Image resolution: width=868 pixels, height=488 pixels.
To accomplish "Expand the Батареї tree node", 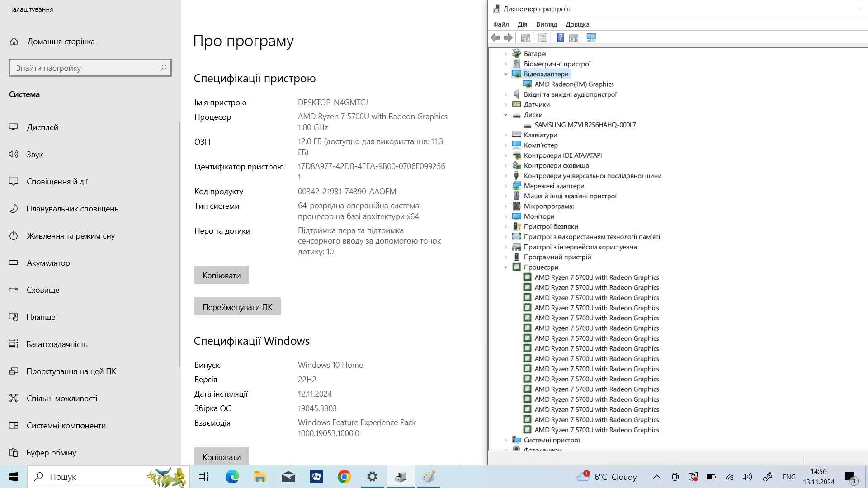I will pyautogui.click(x=506, y=54).
